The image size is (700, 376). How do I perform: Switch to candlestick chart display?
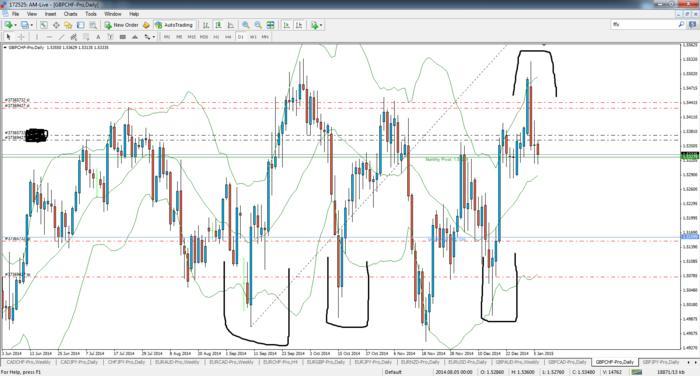point(218,25)
